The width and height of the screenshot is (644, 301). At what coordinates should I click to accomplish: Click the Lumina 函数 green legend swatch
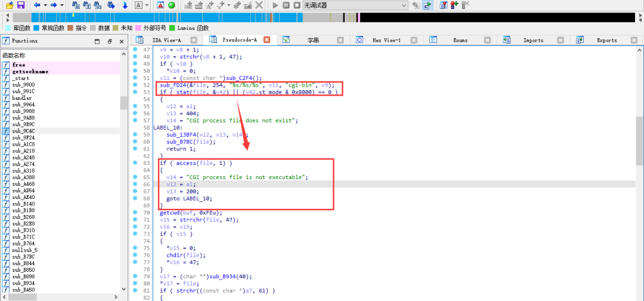click(x=172, y=28)
